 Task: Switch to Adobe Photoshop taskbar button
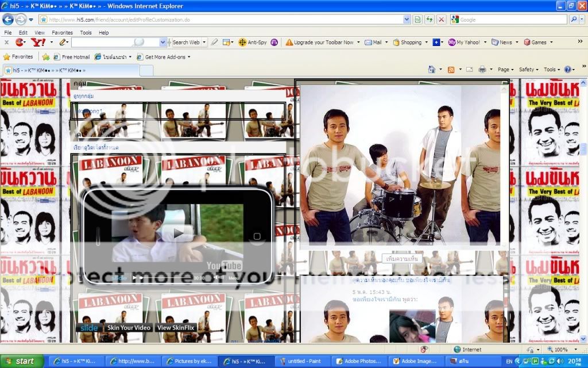pos(359,361)
